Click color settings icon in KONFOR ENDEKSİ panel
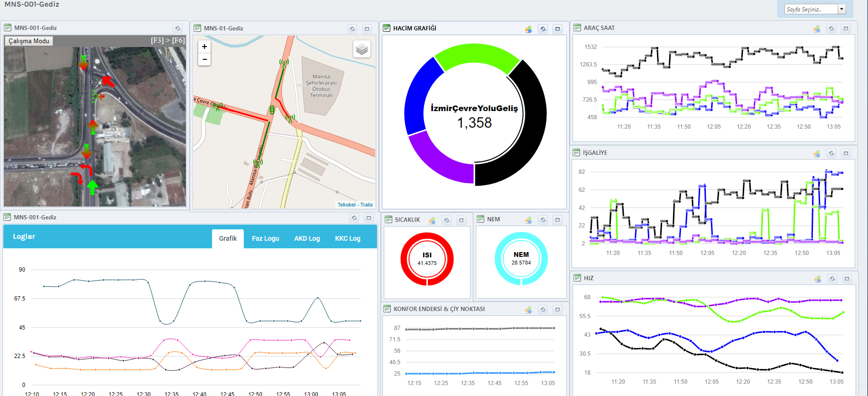This screenshot has width=868, height=396. pyautogui.click(x=528, y=310)
